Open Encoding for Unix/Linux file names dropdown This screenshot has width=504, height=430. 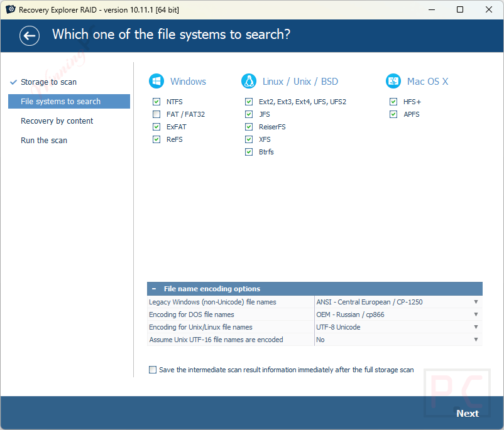click(398, 327)
